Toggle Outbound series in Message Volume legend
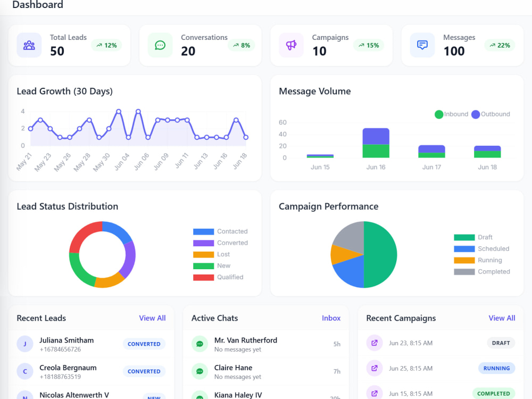Viewport: 532px width, 399px height. 491,114
